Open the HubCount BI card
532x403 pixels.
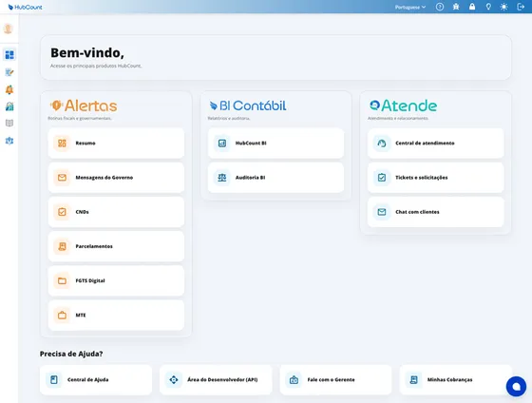click(x=276, y=144)
